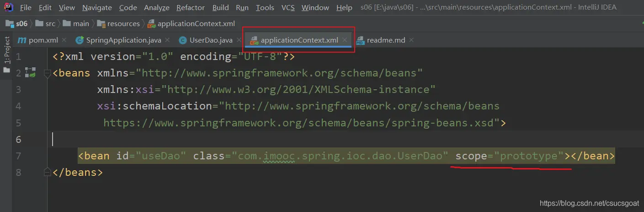Collapse the beans element fold marker
Viewport: 644px width, 212px height.
click(47, 73)
